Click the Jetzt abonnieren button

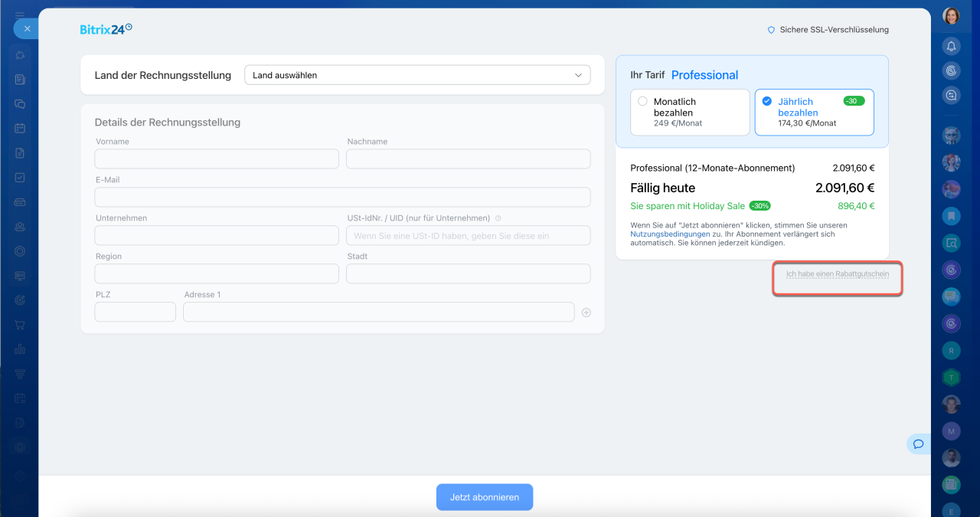pos(485,497)
